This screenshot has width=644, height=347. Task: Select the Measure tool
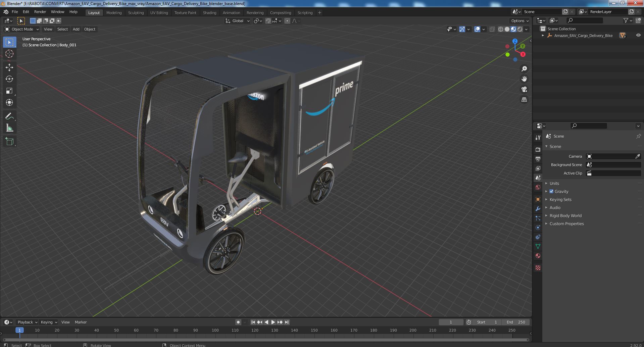point(9,128)
